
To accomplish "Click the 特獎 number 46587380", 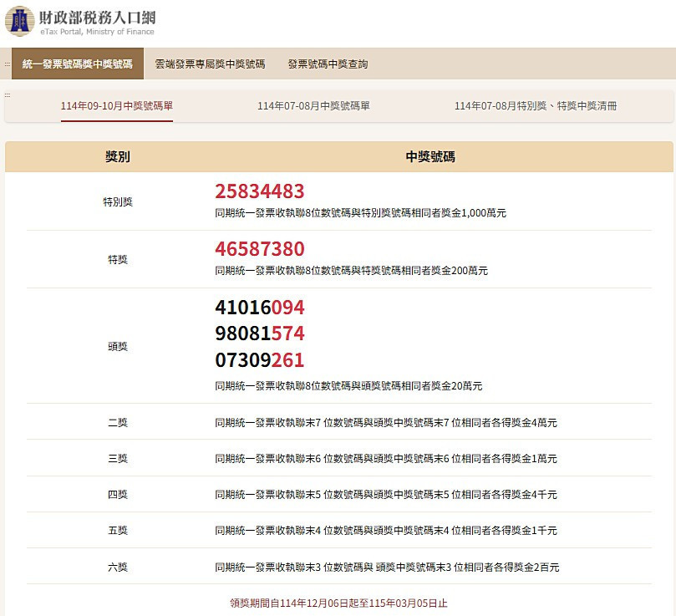I will [x=259, y=249].
